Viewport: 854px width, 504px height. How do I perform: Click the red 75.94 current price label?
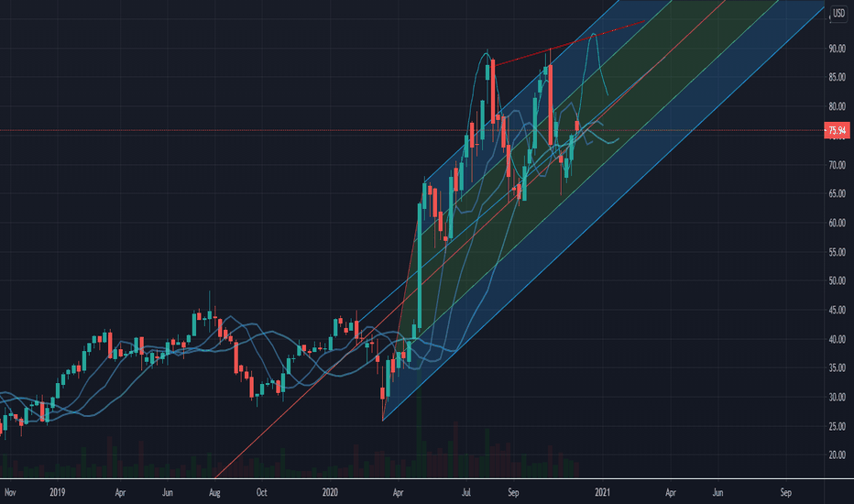837,130
